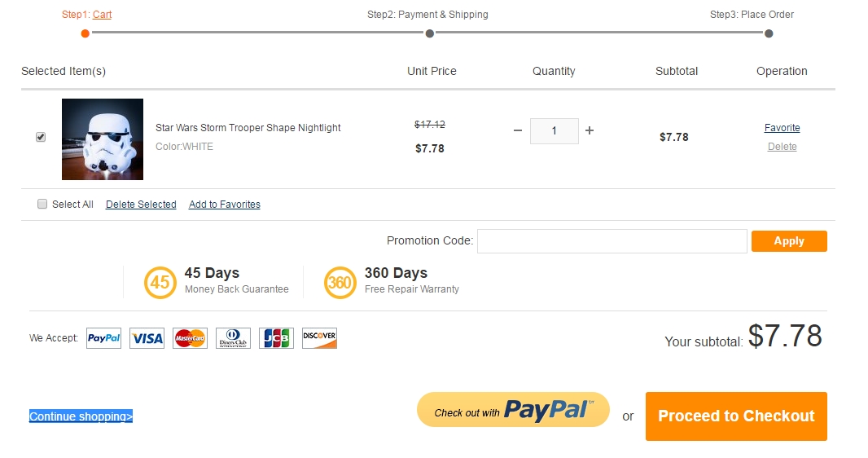Uncheck the Storm Trooper Nightlight item checkbox
Viewport: 868px width, 458px height.
pyautogui.click(x=41, y=137)
